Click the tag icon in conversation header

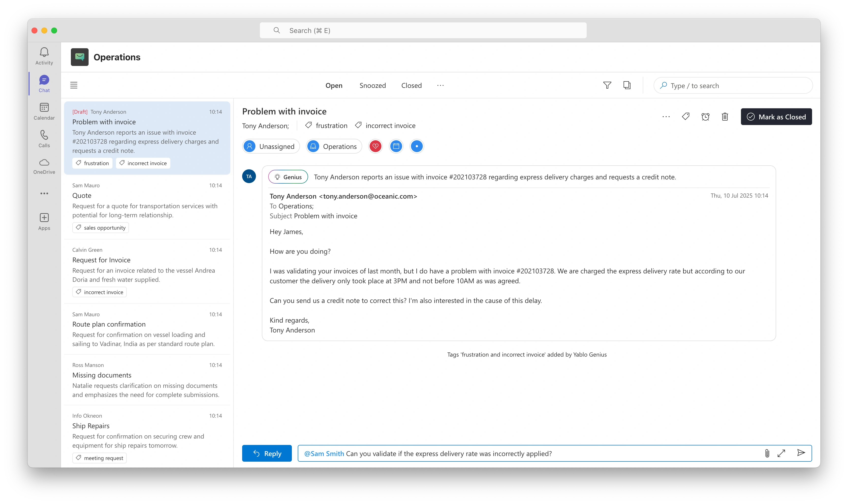(x=686, y=117)
